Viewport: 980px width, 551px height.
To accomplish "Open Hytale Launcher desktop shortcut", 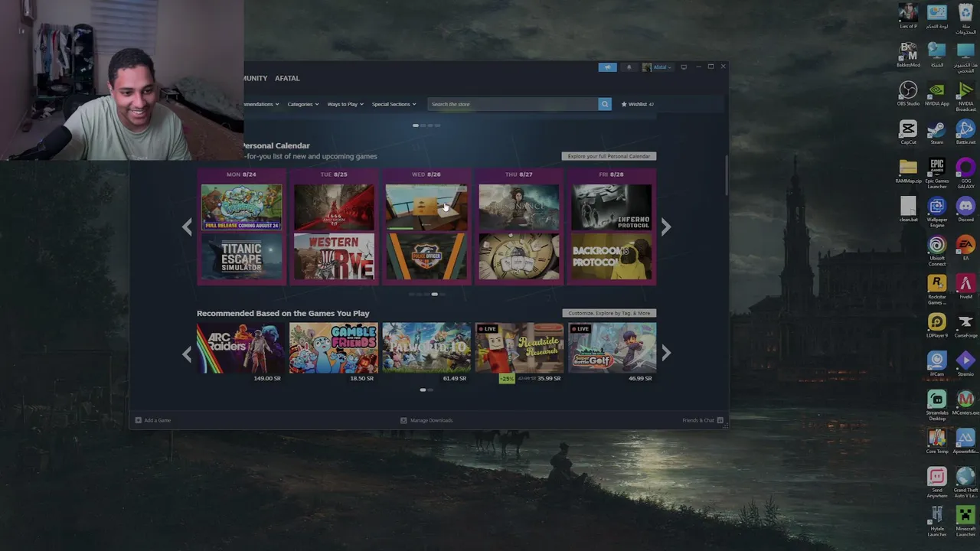I will [936, 521].
